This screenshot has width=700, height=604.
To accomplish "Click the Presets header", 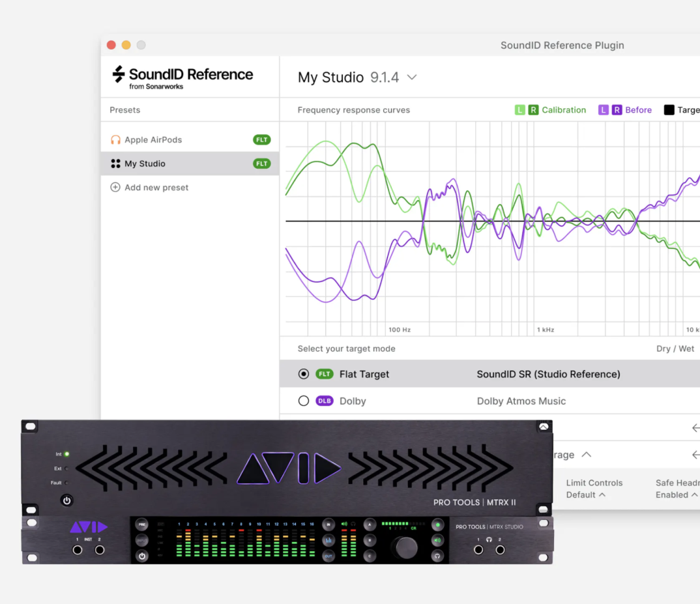I will pos(125,110).
